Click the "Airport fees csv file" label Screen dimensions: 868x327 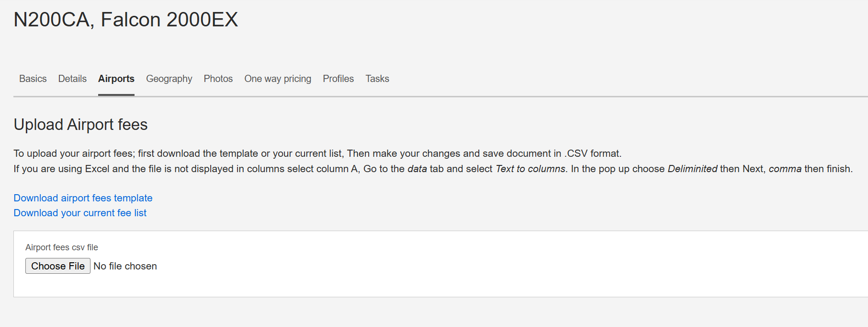(62, 247)
